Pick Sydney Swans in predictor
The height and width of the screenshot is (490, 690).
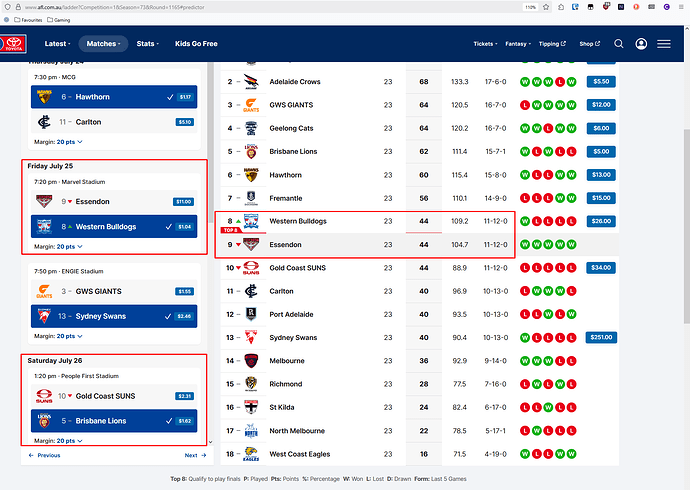click(x=114, y=316)
